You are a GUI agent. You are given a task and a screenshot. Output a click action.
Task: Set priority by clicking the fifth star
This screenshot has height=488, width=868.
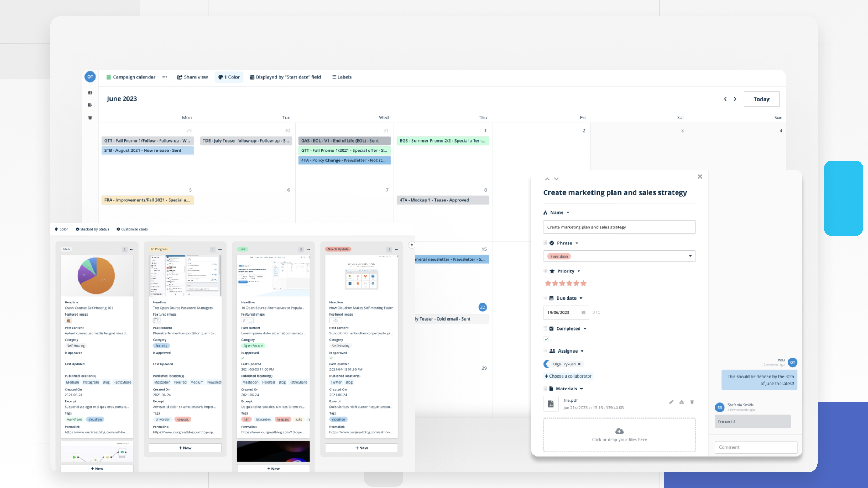click(x=577, y=283)
